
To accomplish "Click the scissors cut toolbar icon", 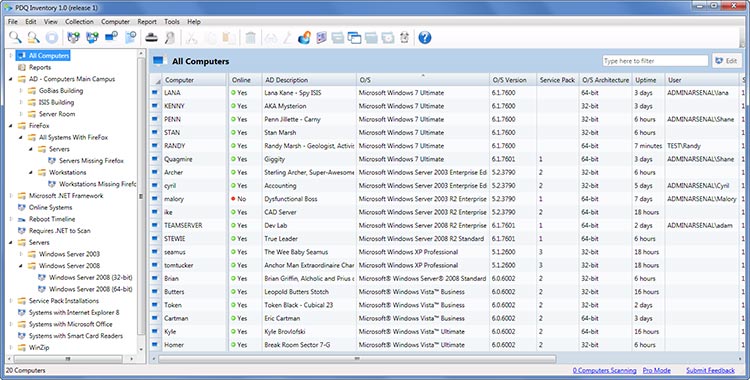I will click(192, 37).
